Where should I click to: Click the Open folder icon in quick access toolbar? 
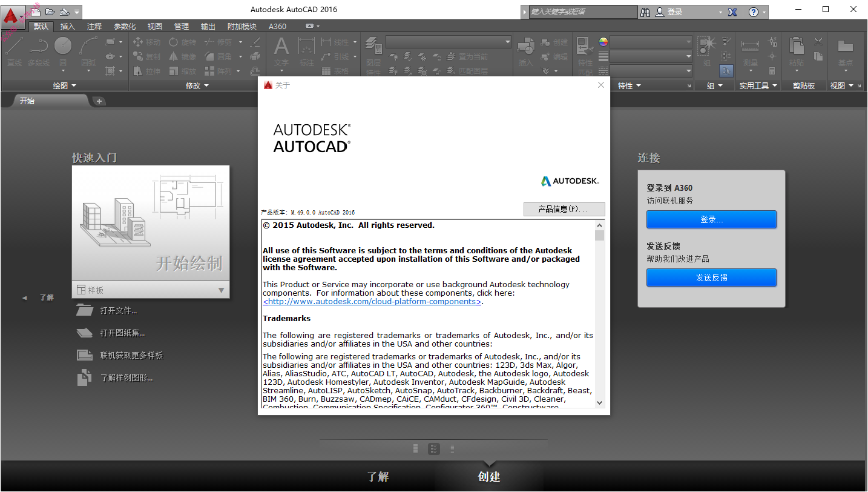(50, 12)
